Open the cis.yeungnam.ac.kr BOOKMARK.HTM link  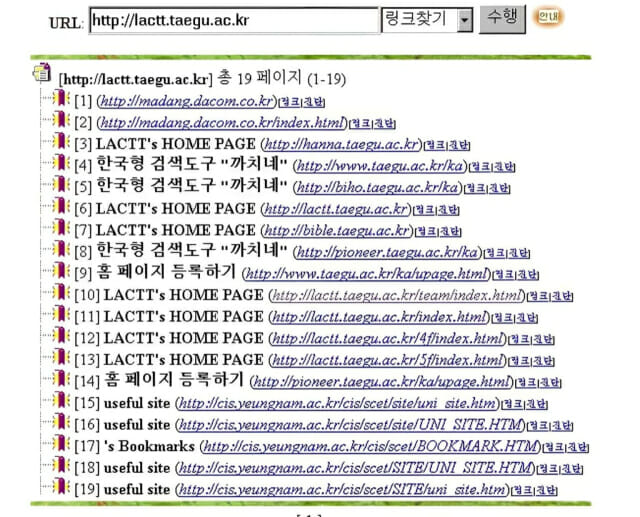371,447
